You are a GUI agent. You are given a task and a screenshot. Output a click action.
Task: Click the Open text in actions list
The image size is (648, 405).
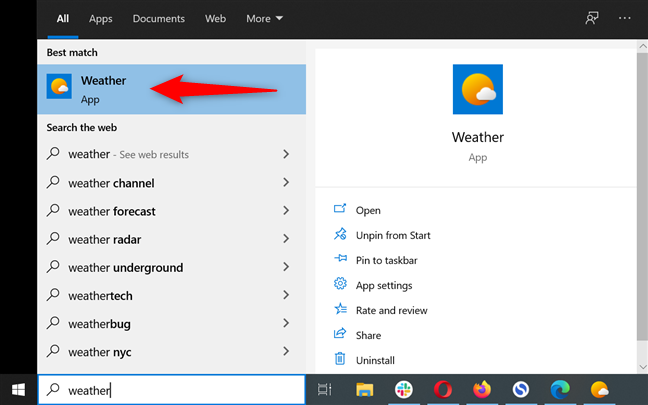tap(368, 210)
